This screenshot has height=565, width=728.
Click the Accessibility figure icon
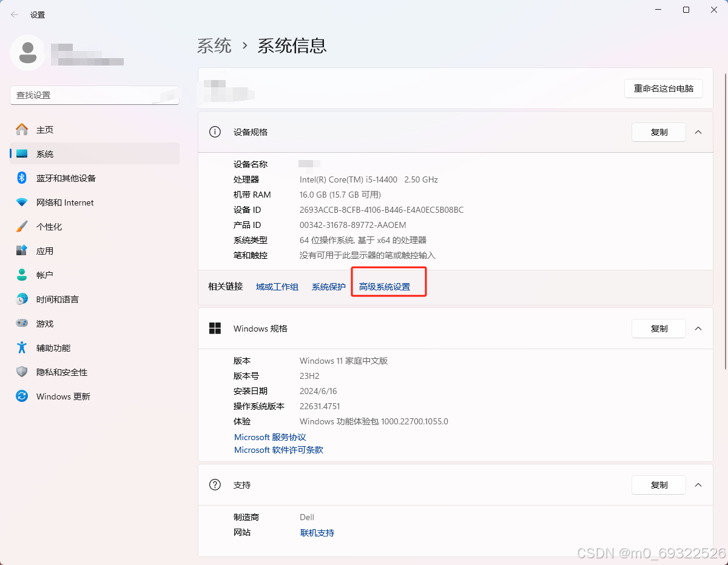tap(22, 348)
